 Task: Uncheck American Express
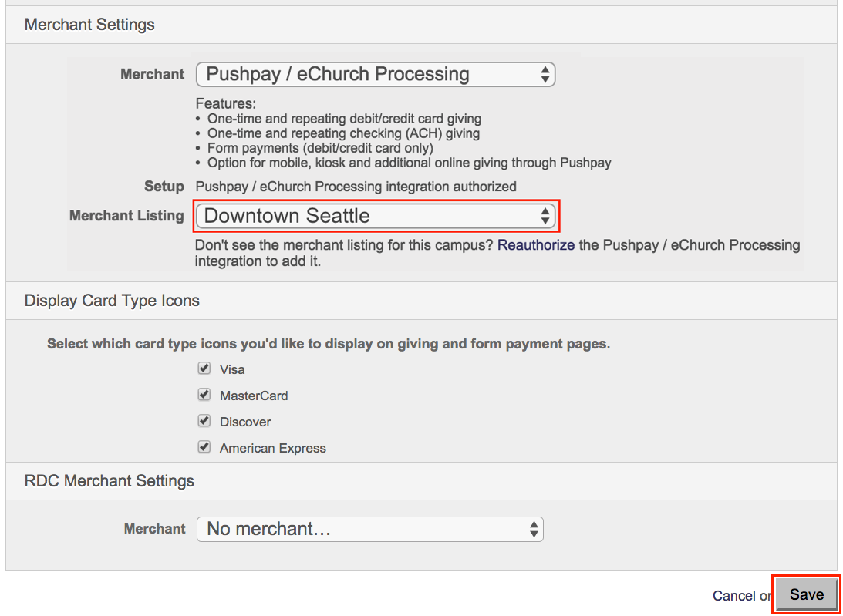[204, 446]
